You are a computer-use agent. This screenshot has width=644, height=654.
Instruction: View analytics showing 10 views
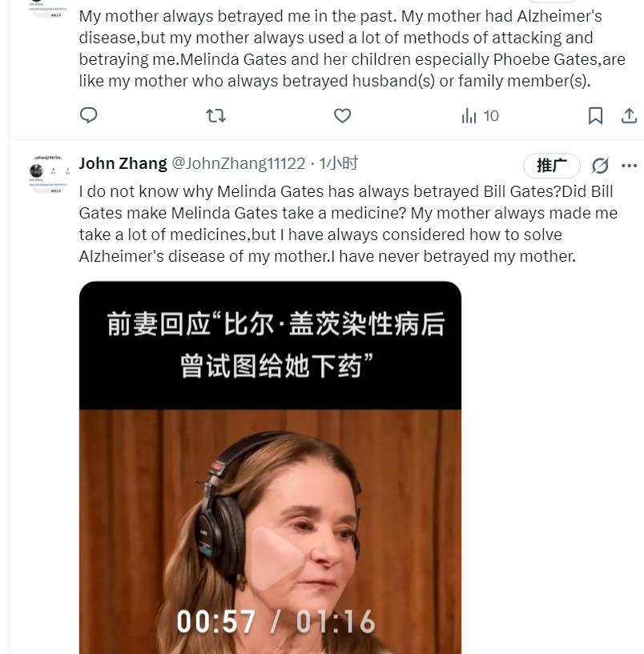480,116
